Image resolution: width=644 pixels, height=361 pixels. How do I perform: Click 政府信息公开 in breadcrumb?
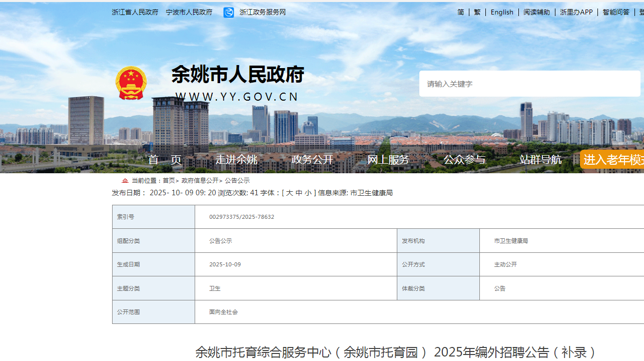coord(200,181)
